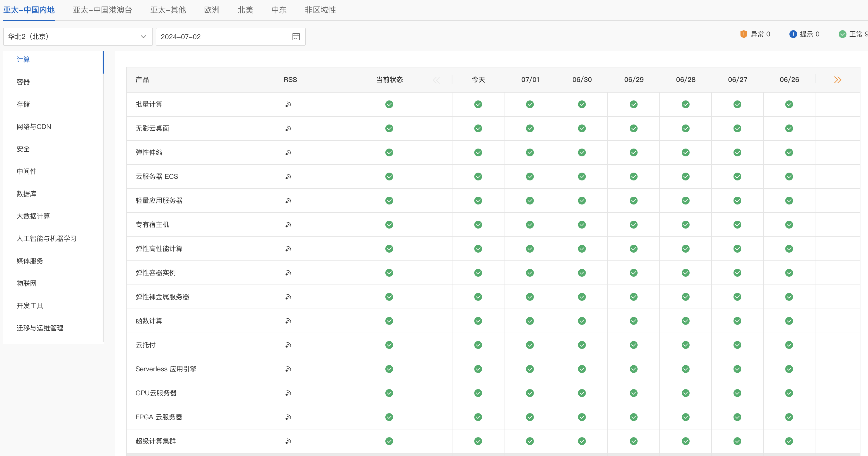
Task: Switch to 亚太-中国港澳台 tab
Action: click(102, 10)
